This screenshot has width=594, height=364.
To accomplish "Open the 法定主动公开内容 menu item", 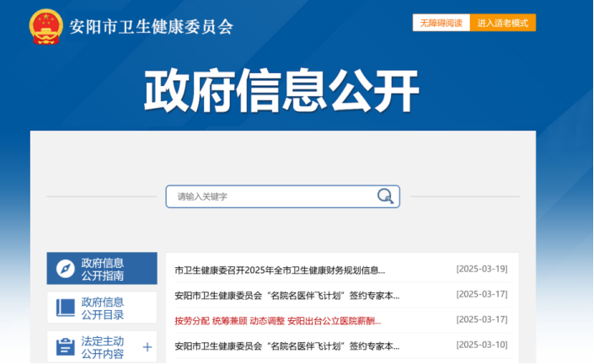I will (x=102, y=346).
